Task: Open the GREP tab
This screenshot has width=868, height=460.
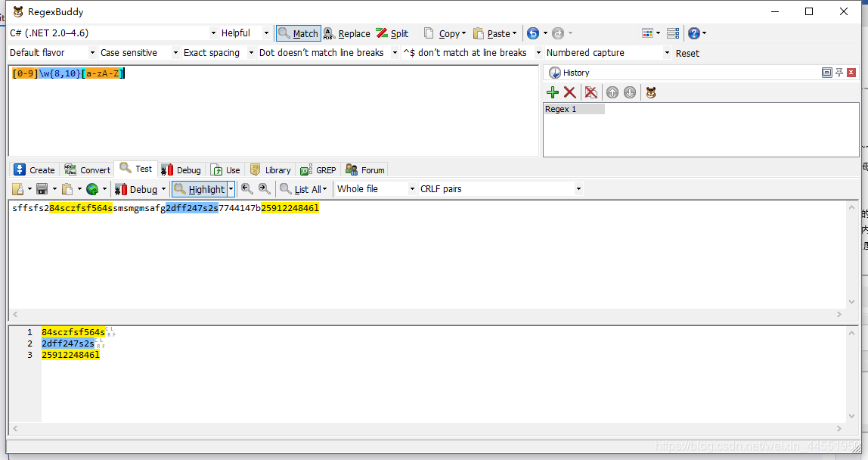Action: tap(318, 170)
